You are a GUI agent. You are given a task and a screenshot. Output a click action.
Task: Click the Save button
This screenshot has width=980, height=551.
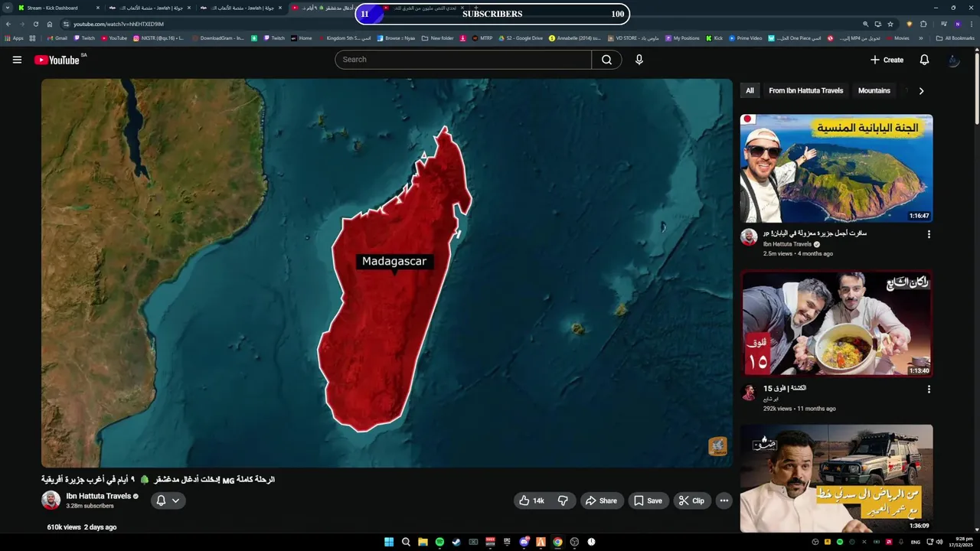(x=648, y=500)
